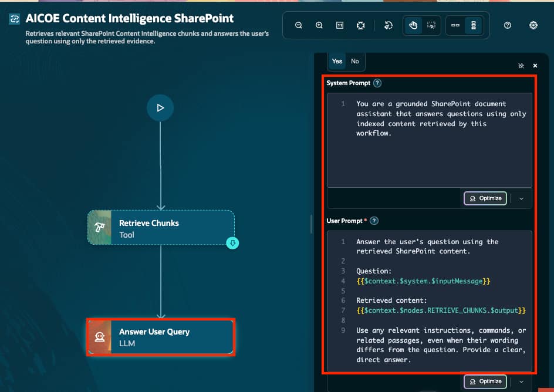The image size is (554, 392).
Task: Click the 'Question:' line in User Prompt
Action: click(374, 271)
